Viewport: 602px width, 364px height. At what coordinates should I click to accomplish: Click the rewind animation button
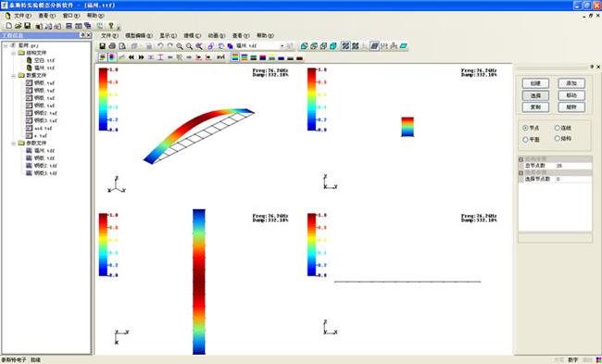(132, 57)
